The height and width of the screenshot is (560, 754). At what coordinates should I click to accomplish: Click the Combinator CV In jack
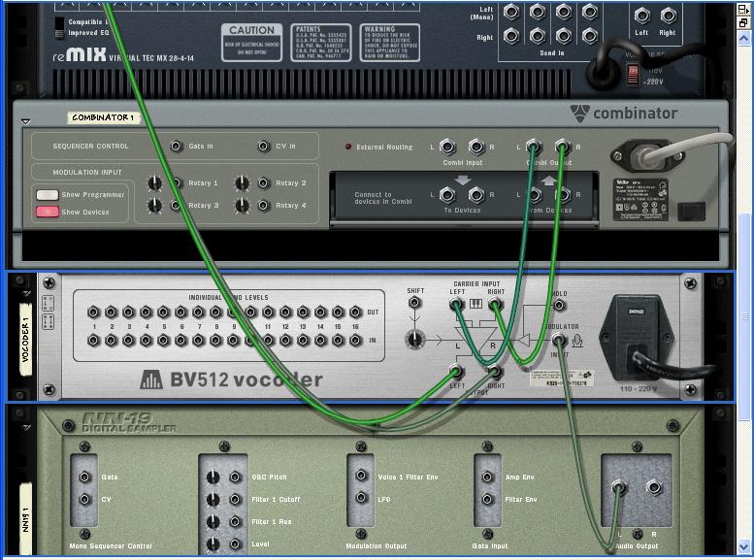(264, 146)
